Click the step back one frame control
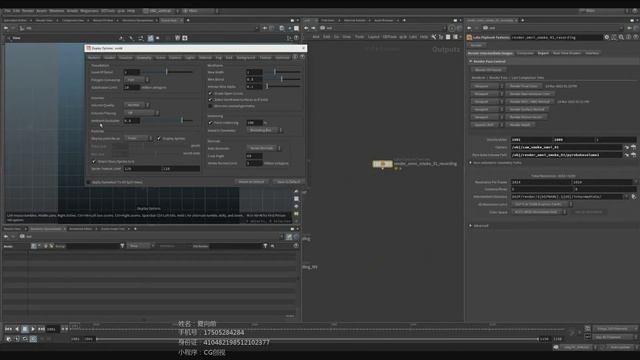Screen dimensions: 640x360 click(17, 329)
